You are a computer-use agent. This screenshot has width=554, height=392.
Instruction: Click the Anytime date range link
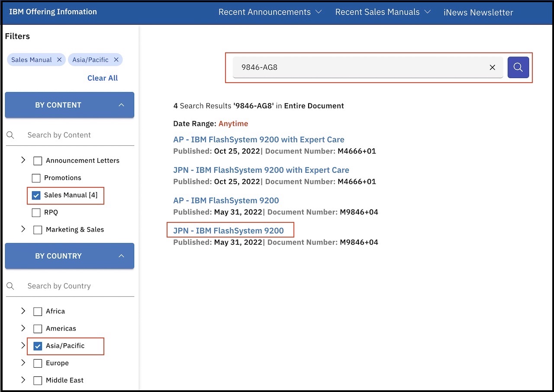(233, 124)
